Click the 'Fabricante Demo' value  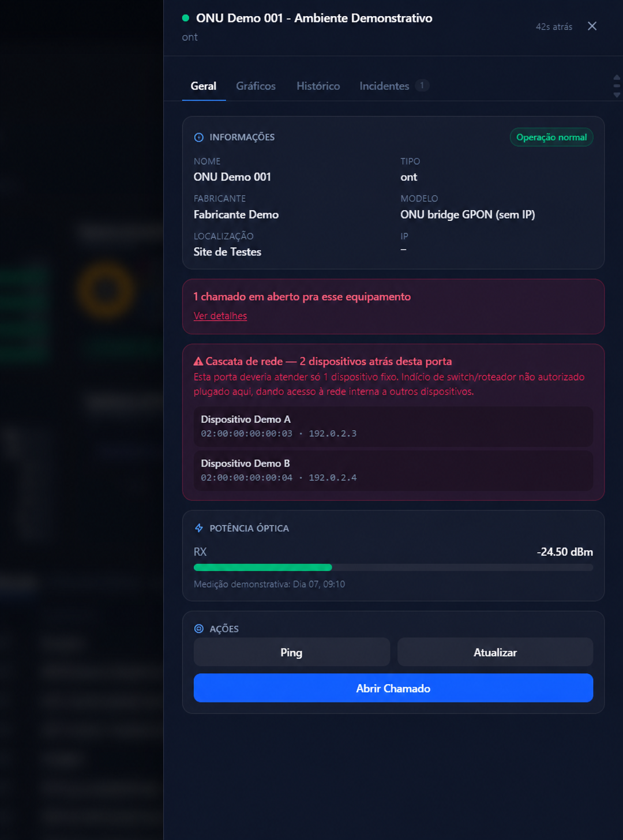pos(236,215)
